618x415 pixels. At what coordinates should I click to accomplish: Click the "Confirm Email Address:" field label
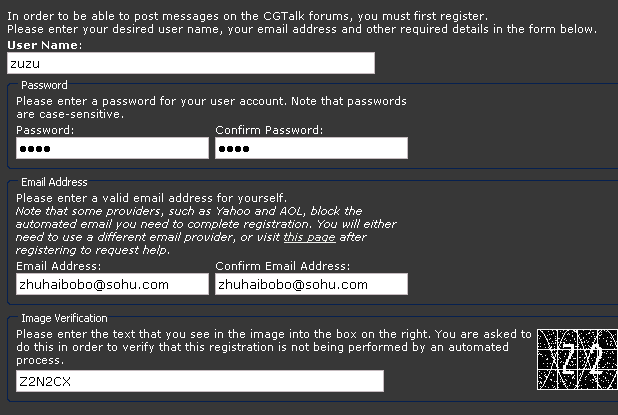283,266
